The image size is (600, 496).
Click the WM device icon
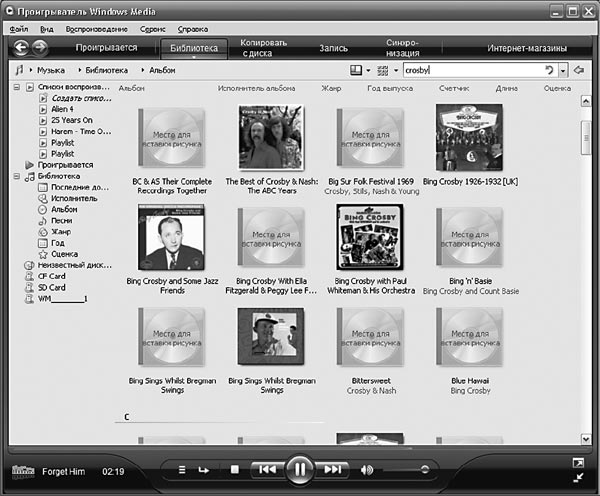[x=29, y=299]
